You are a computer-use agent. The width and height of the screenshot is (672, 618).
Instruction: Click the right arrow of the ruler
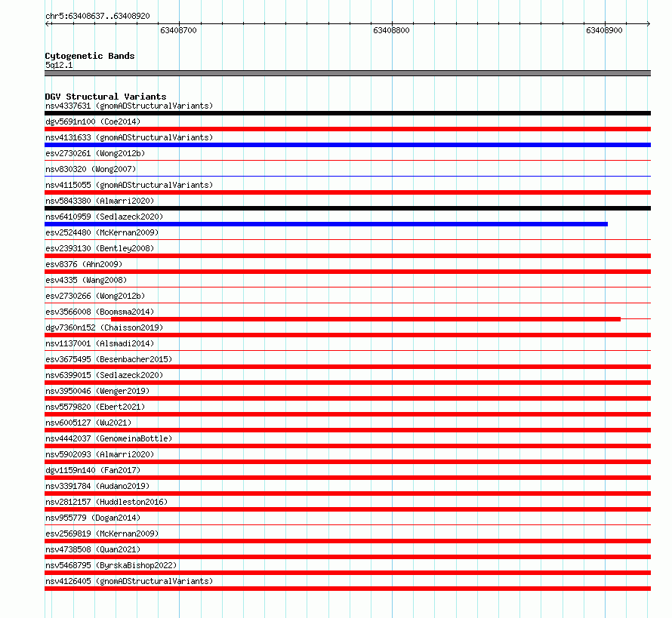coord(649,23)
